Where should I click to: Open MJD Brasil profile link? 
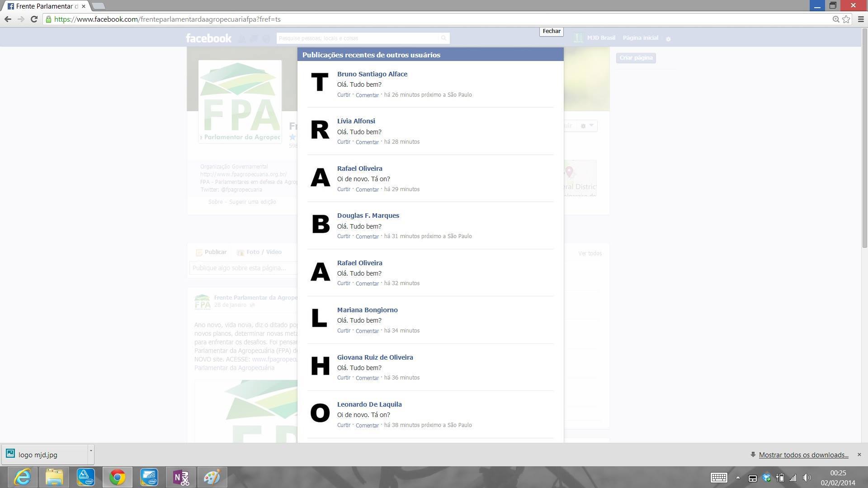(601, 38)
